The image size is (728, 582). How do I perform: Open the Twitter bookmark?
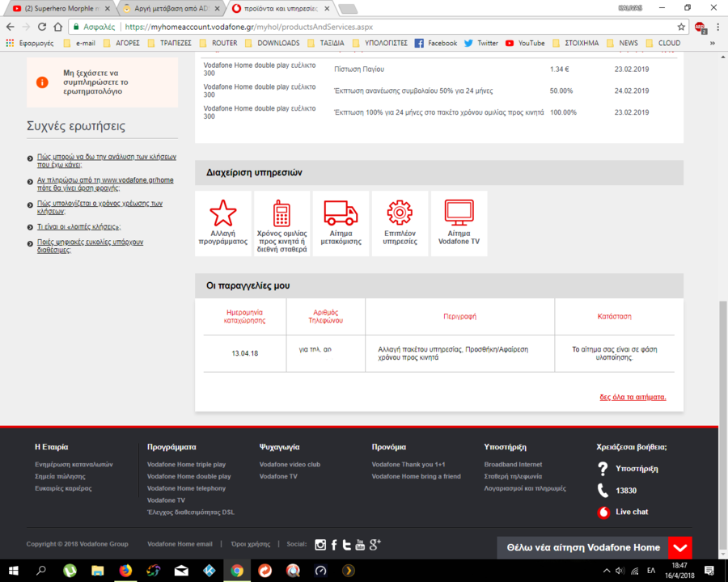pos(481,43)
